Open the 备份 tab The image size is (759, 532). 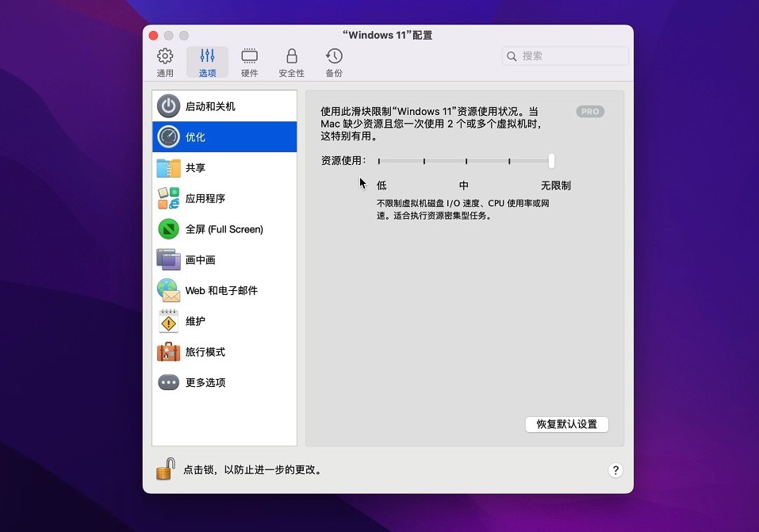click(334, 63)
